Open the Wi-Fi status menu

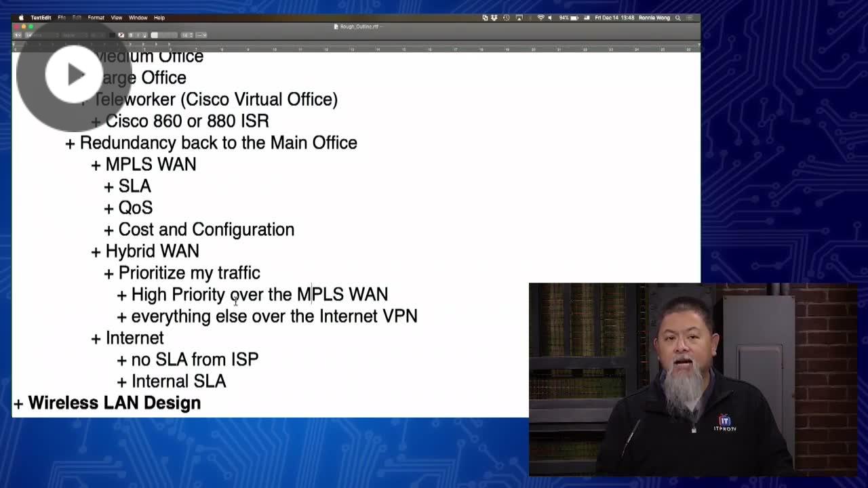point(540,18)
